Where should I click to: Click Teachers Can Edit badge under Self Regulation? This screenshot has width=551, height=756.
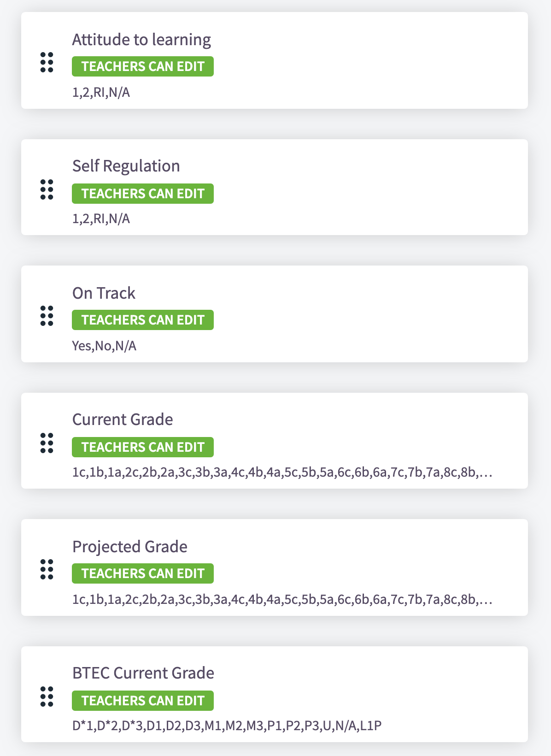point(143,194)
